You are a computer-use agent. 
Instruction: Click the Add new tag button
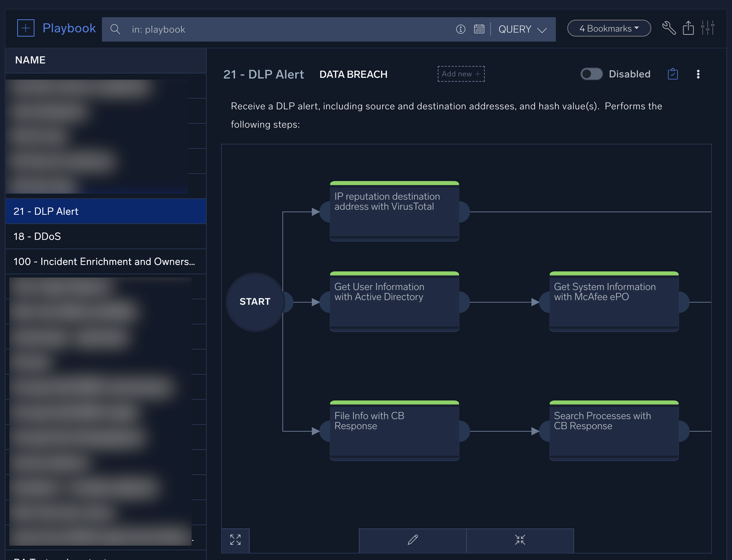point(461,74)
